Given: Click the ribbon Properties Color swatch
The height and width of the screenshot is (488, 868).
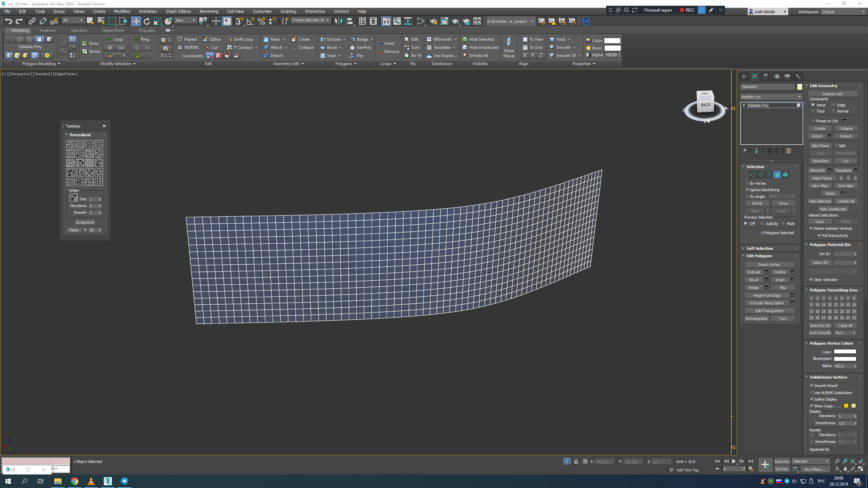Looking at the screenshot, I should click(612, 41).
